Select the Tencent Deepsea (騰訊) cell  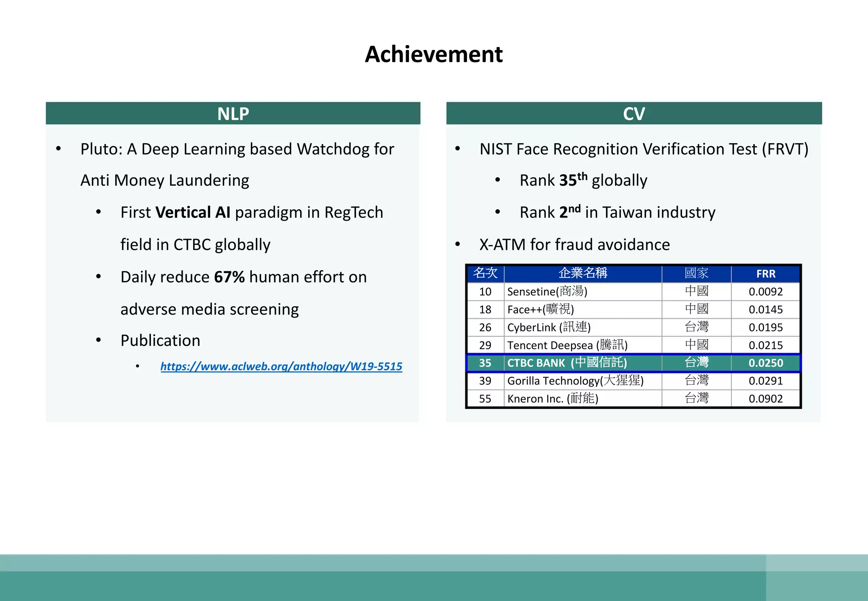tap(567, 345)
